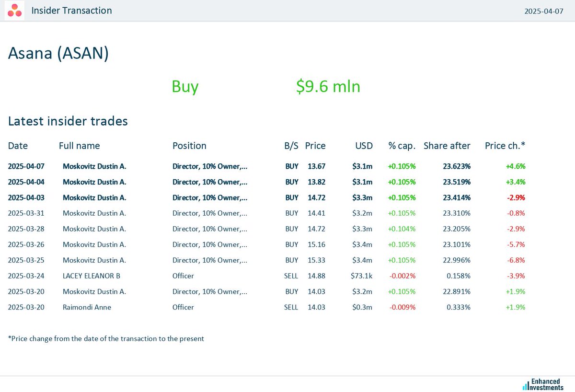The height and width of the screenshot is (392, 575).
Task: Click 'Officer' position in the LACEY ELEANOR B row
Action: 183,276
